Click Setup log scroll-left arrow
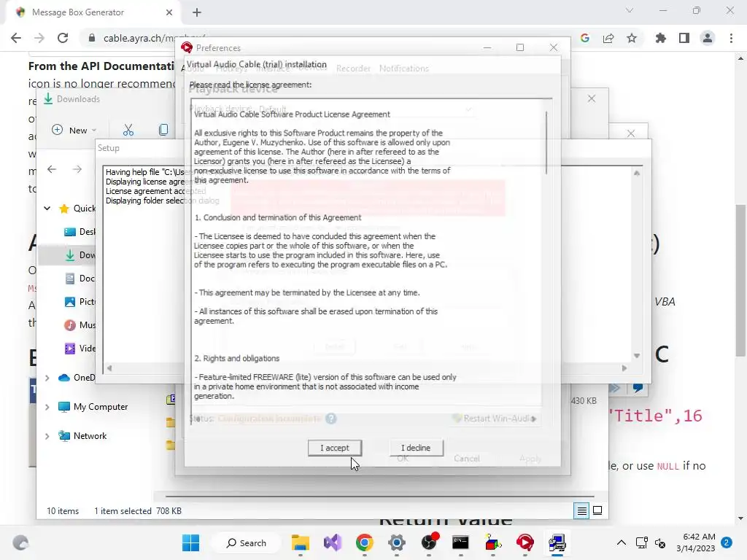Screen dimensions: 747x560 coord(109,367)
